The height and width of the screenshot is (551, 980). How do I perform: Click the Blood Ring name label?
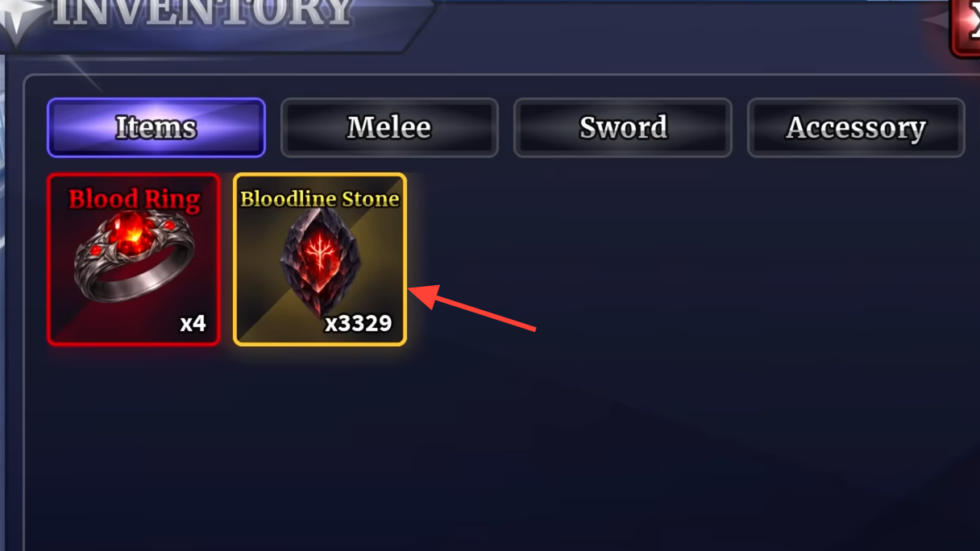point(134,199)
